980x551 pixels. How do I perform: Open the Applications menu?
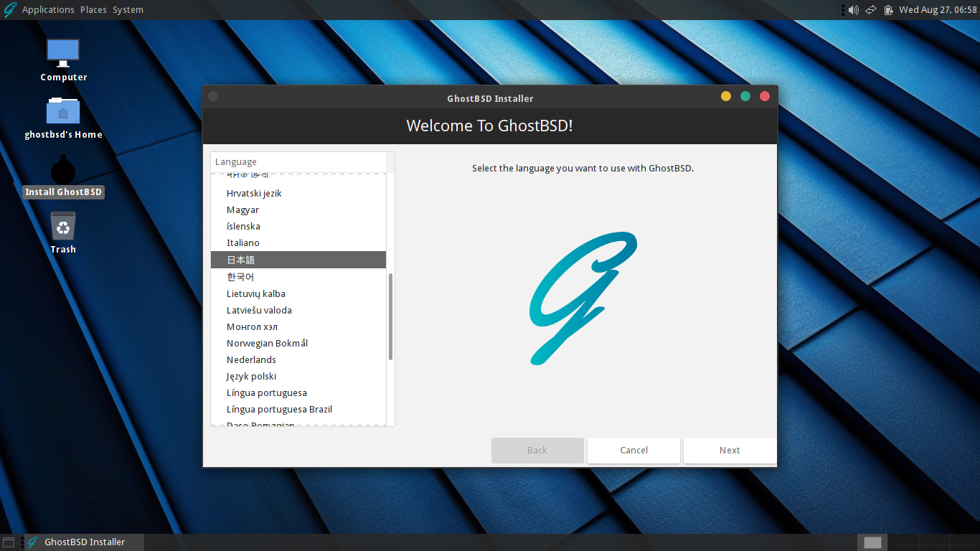coord(47,9)
